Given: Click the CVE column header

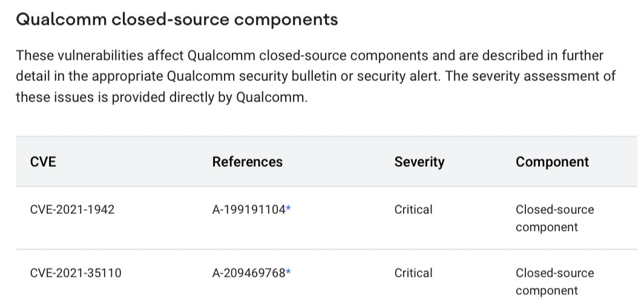Looking at the screenshot, I should [x=43, y=162].
